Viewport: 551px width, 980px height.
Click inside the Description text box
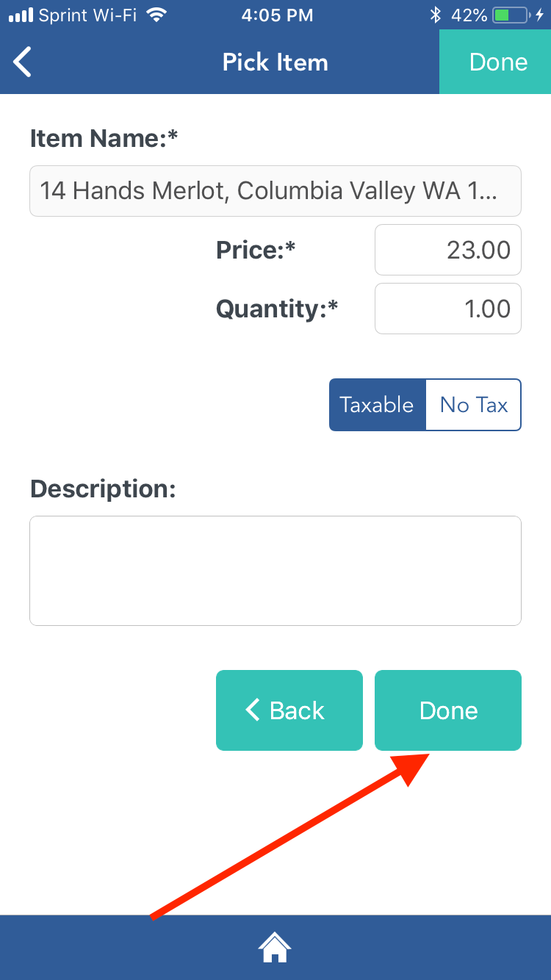[x=275, y=571]
